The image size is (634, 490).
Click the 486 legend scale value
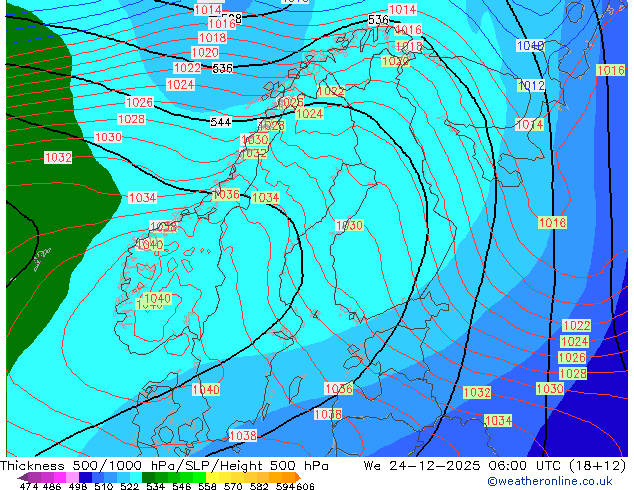(52, 486)
